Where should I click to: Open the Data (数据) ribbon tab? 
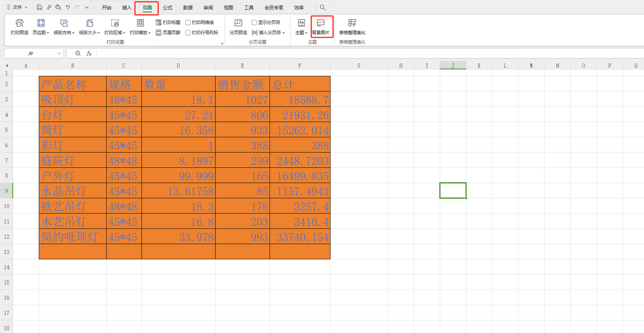coord(188,8)
